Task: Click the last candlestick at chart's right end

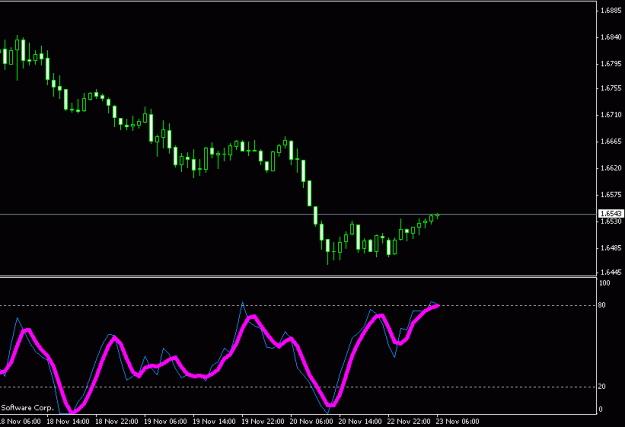Action: pyautogui.click(x=437, y=216)
